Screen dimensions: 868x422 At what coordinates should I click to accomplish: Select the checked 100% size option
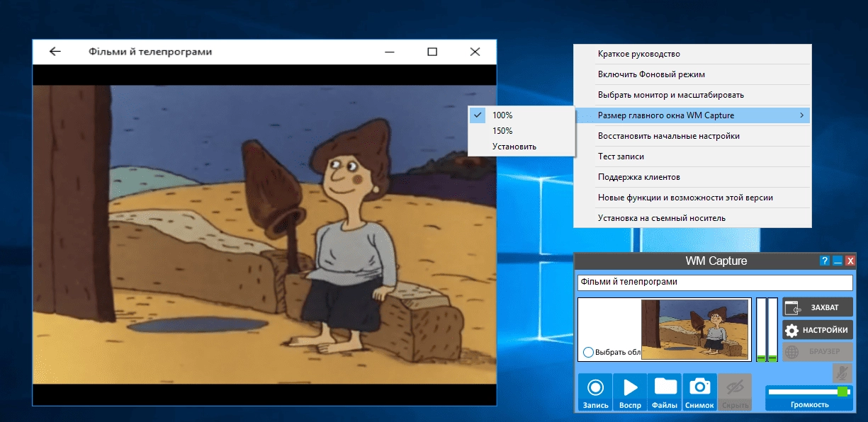point(522,115)
